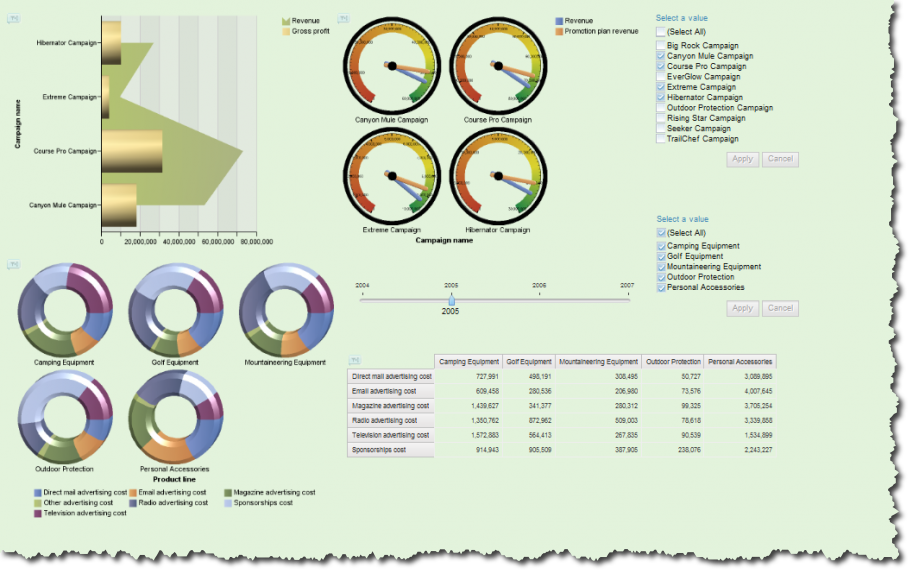The width and height of the screenshot is (910, 571).
Task: Click the Outdoor Protection donut chart
Action: click(x=64, y=417)
